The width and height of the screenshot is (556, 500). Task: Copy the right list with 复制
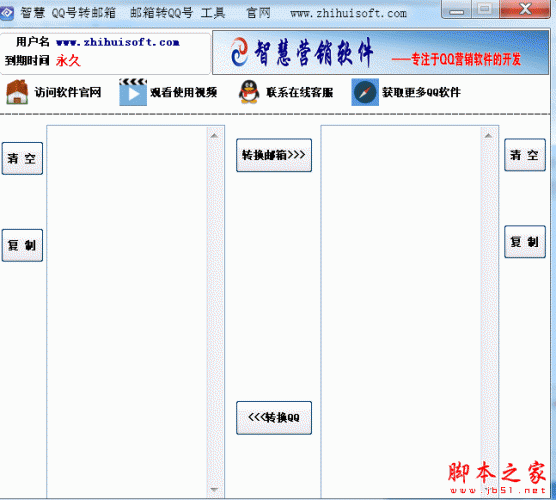coord(524,241)
